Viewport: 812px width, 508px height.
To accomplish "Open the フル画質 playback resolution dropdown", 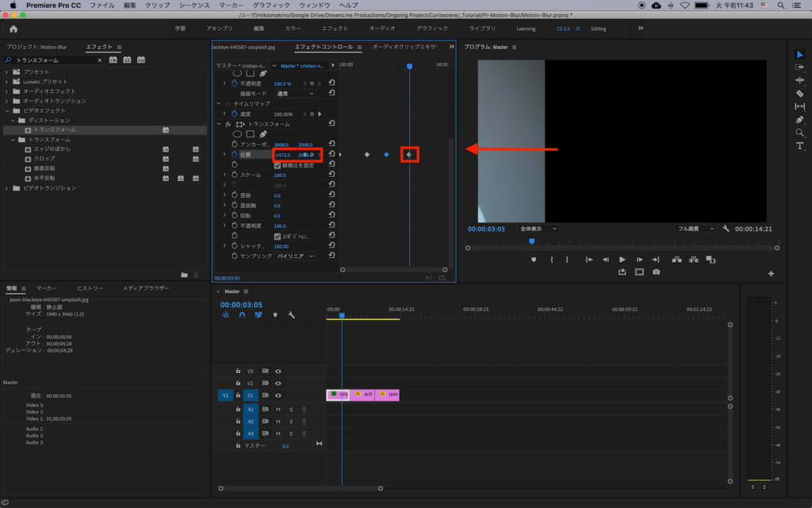I will [x=695, y=229].
